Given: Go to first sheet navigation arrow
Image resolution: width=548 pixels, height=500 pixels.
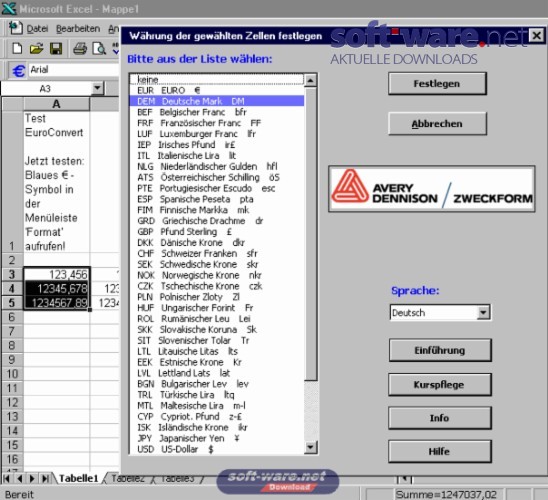Looking at the screenshot, I should tap(6, 478).
